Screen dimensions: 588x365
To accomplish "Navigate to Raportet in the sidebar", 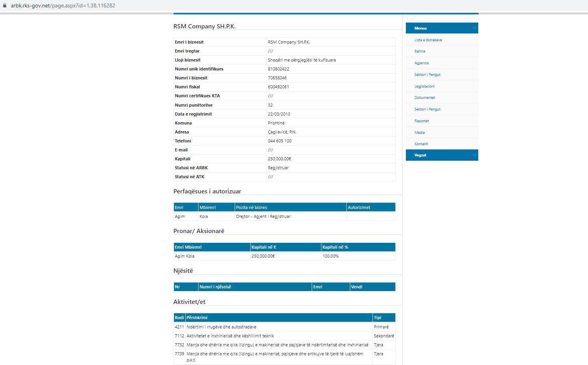I will coord(421,121).
